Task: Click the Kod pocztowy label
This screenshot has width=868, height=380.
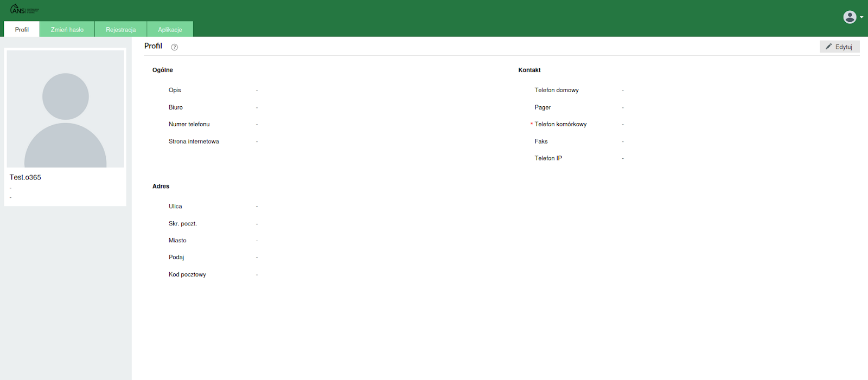Action: (x=187, y=274)
